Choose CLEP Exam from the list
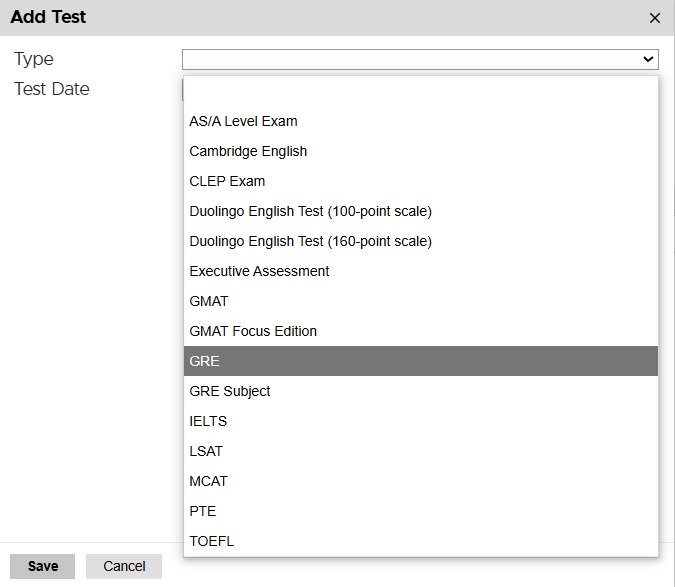This screenshot has height=587, width=675. pos(421,181)
